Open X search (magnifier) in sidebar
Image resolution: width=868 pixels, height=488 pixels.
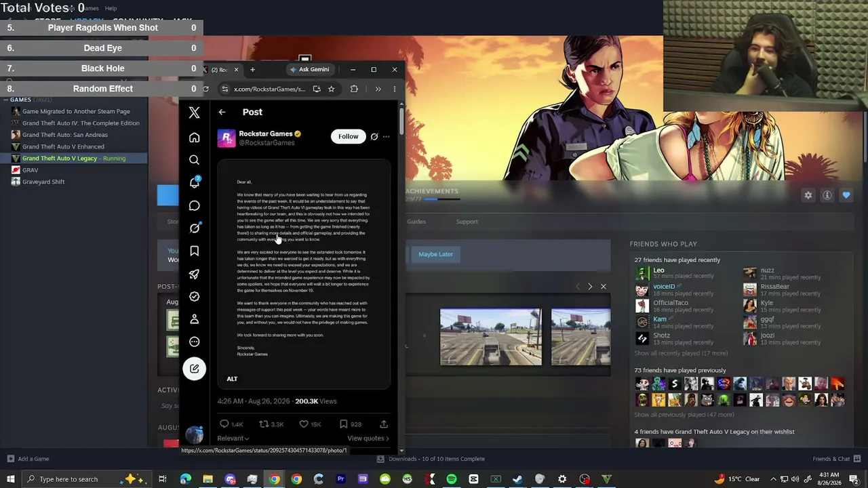(x=194, y=160)
